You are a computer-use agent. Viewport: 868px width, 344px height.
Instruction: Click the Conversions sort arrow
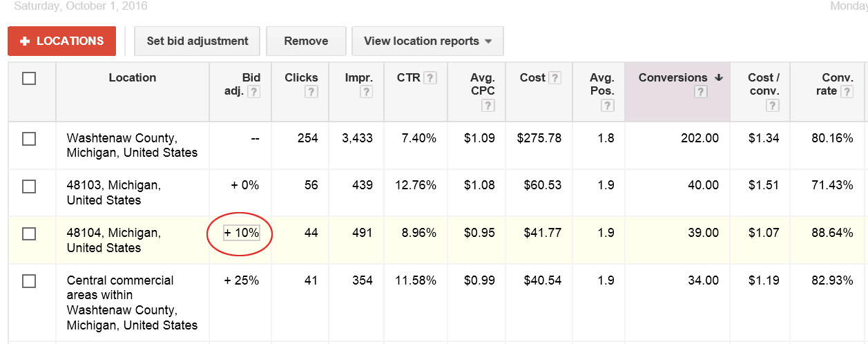point(719,77)
